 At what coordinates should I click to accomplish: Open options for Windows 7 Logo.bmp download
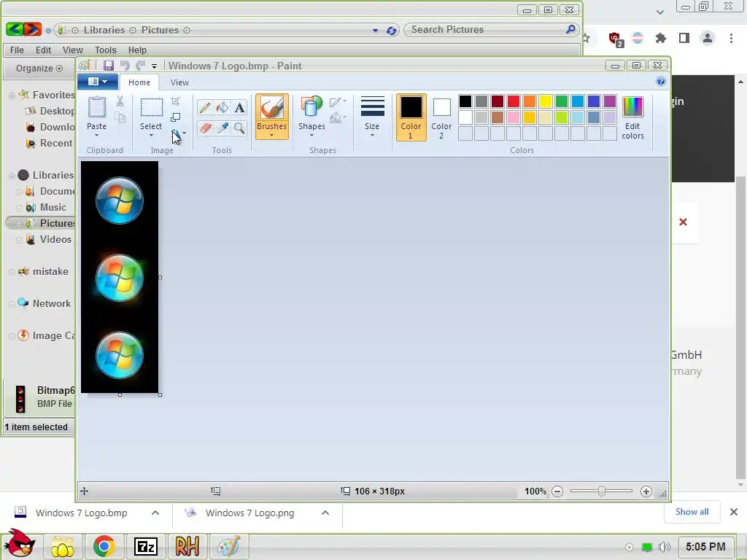click(x=155, y=513)
